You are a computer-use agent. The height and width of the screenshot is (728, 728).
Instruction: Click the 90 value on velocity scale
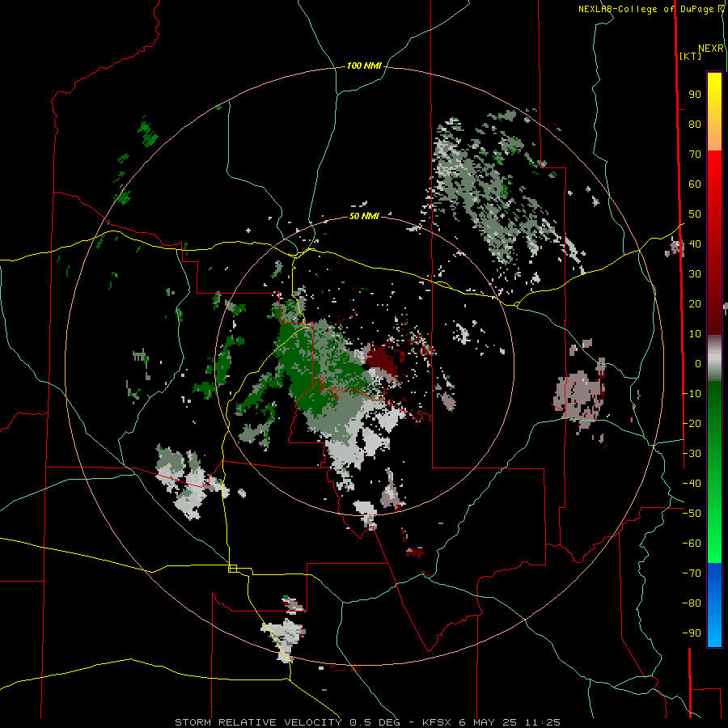coord(695,95)
